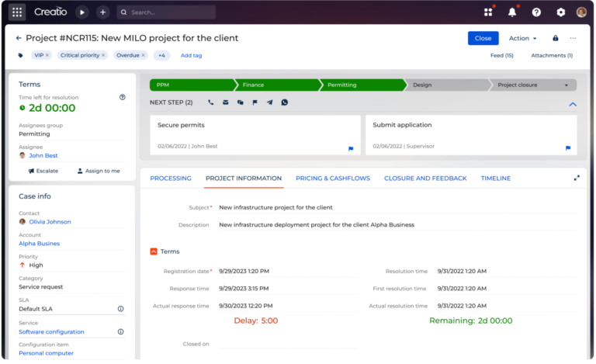Open the Action dropdown
The image size is (596, 364).
(x=522, y=38)
